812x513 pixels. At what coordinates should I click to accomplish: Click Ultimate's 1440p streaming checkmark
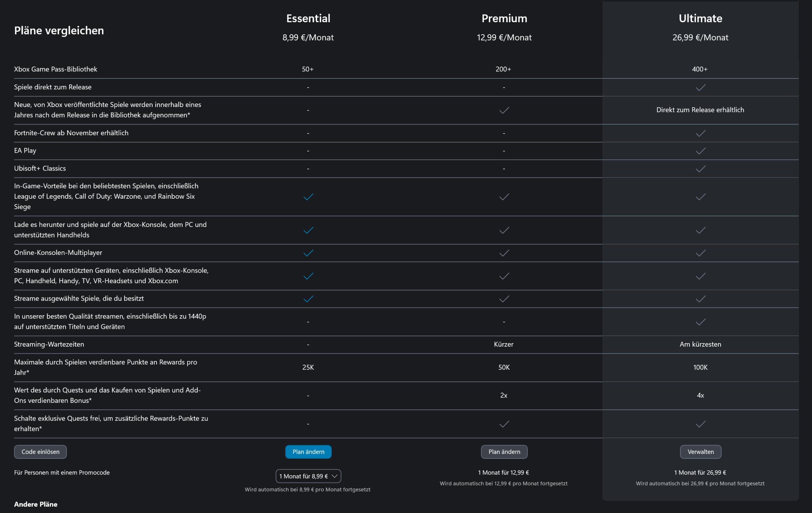pos(700,322)
